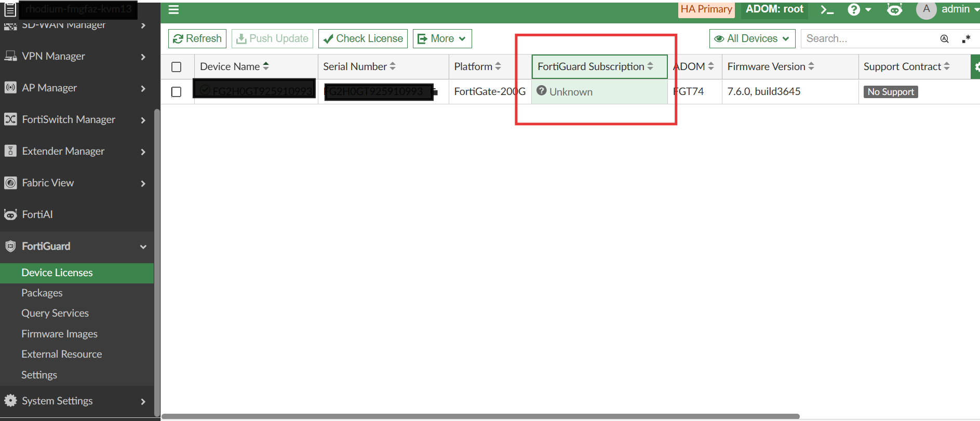This screenshot has width=980, height=421.
Task: Open Packages under FortiGuard
Action: tap(42, 293)
